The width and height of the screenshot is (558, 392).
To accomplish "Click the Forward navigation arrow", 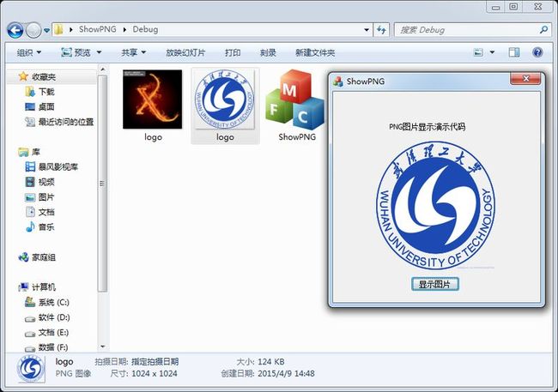I will (33, 30).
